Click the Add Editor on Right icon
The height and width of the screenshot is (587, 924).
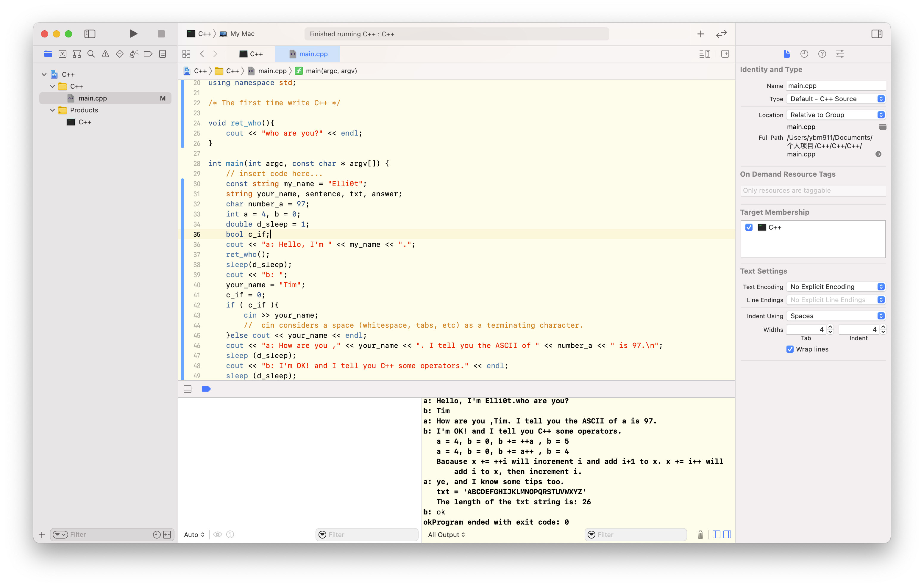(x=725, y=54)
